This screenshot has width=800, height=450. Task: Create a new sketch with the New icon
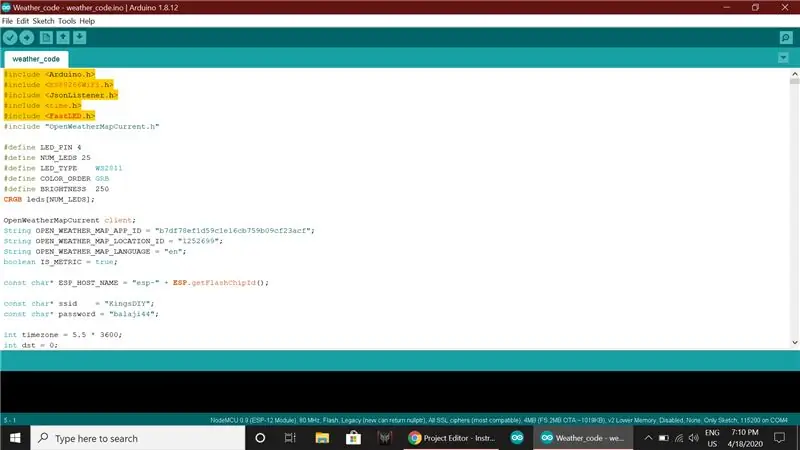pos(46,37)
